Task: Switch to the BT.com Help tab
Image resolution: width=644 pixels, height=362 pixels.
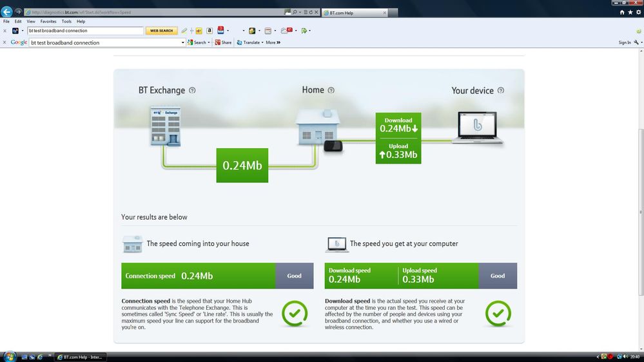Action: (x=355, y=13)
